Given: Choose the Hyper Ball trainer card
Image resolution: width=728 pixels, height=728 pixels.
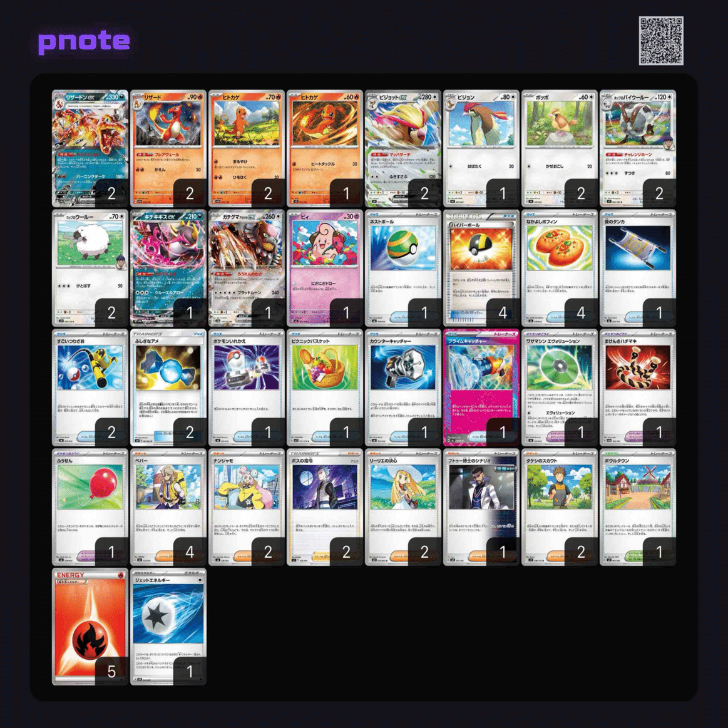Looking at the screenshot, I should coord(481,268).
